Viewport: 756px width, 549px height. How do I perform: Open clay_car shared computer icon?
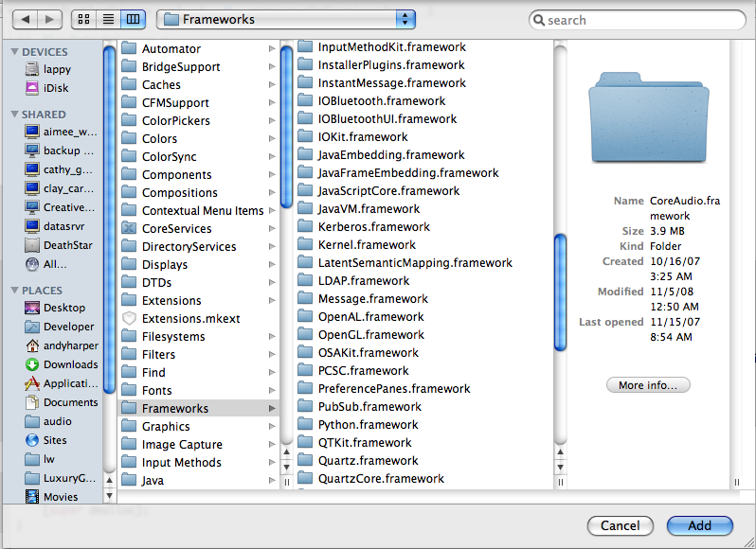point(32,188)
